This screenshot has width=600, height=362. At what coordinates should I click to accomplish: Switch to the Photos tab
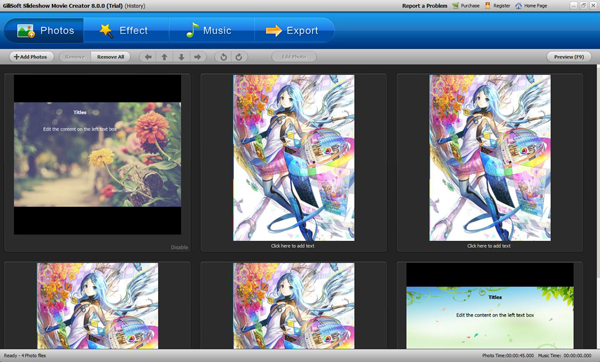point(44,30)
